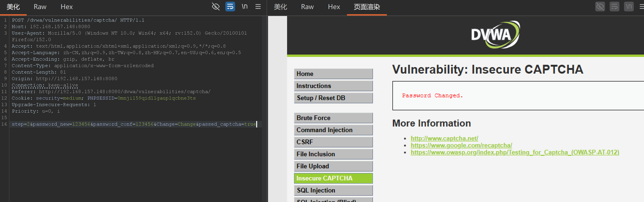Open the Home menu item
The width and height of the screenshot is (644, 202).
333,74
